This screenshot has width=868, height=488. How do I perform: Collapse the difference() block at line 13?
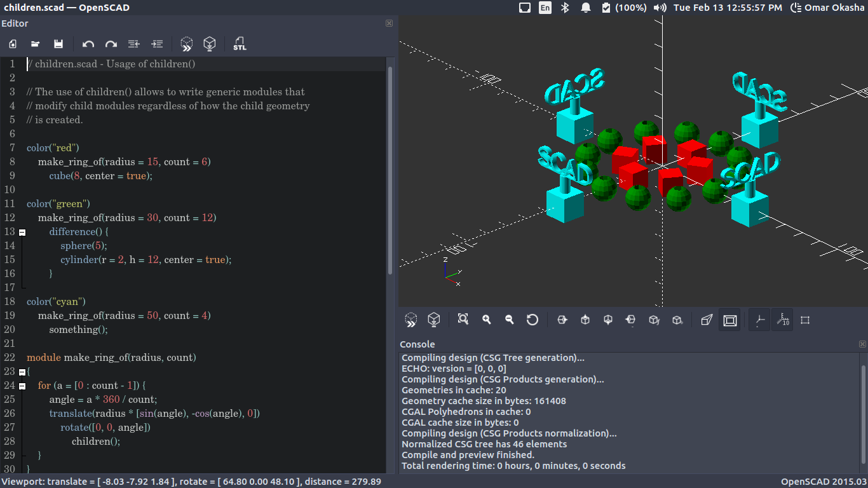pyautogui.click(x=22, y=232)
